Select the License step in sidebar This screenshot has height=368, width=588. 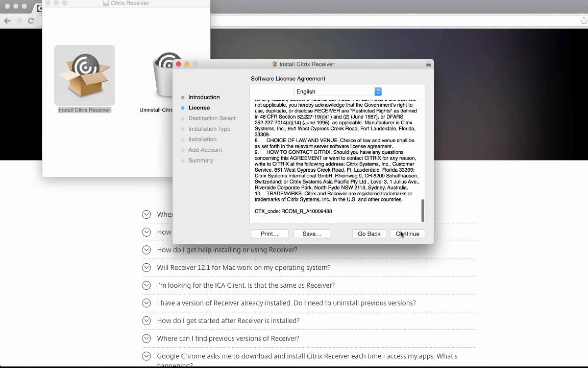coord(199,107)
